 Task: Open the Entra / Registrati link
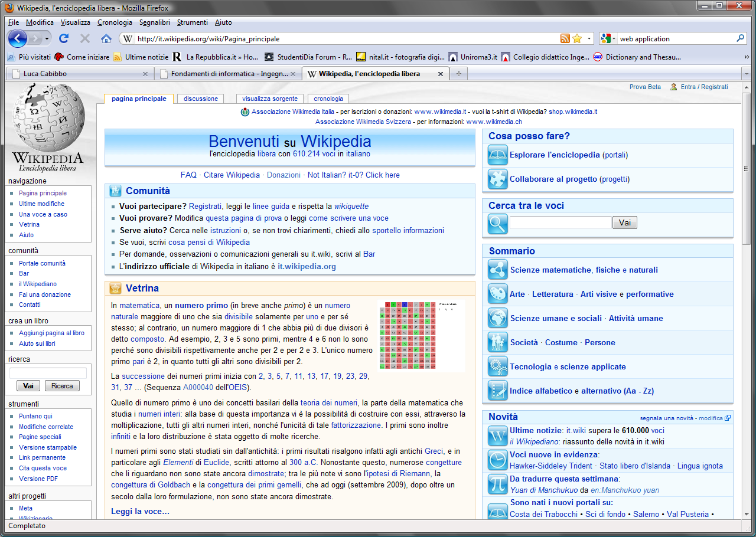tap(704, 87)
